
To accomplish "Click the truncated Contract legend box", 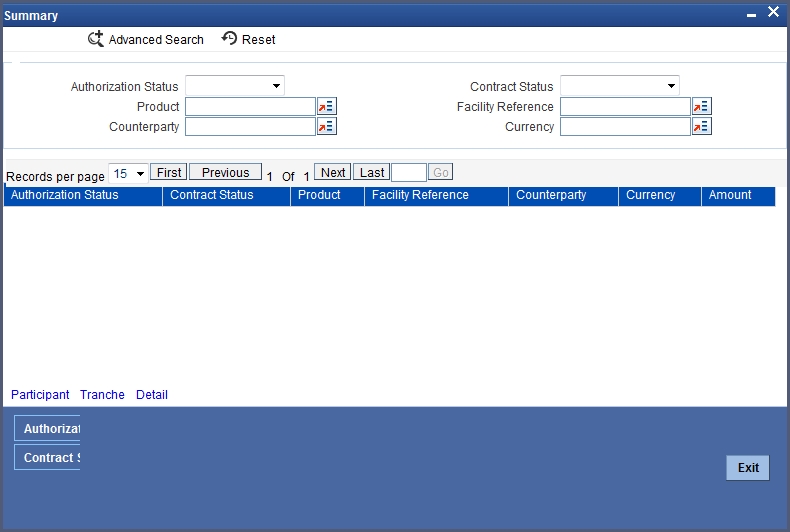I will 47,457.
